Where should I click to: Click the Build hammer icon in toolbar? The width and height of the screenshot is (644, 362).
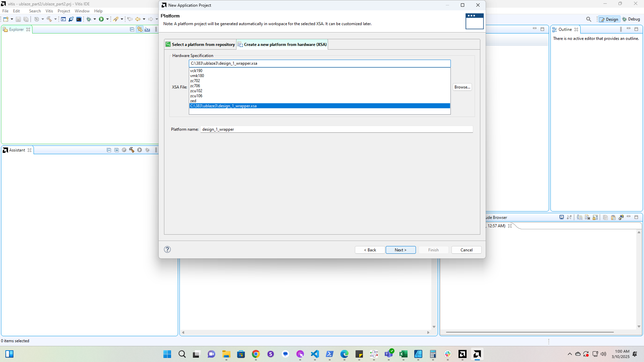point(49,19)
